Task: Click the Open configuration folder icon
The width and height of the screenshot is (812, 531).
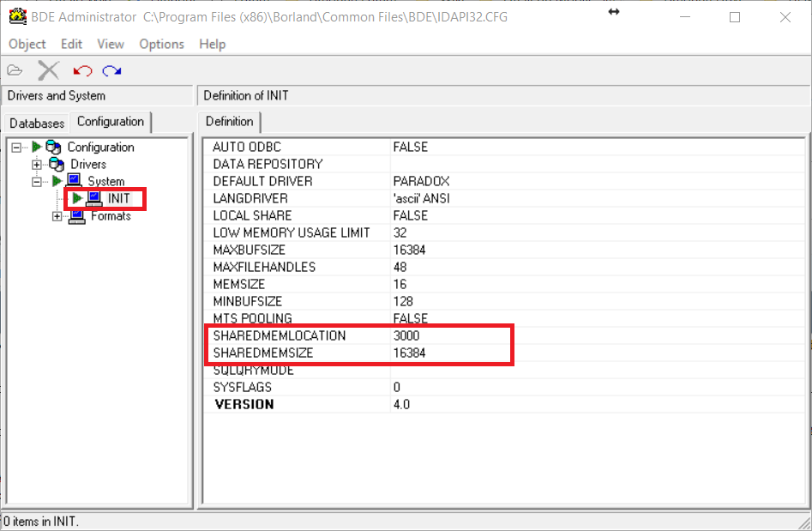Action: coord(15,70)
